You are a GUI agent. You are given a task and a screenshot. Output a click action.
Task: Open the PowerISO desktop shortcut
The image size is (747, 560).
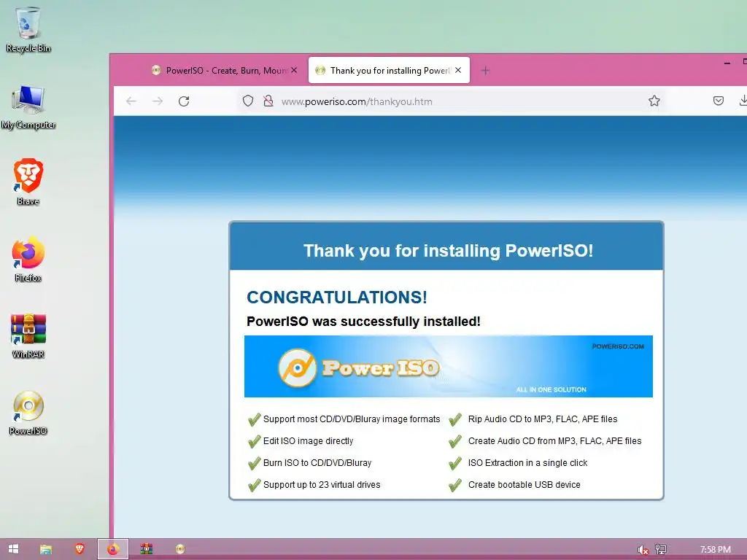coord(28,413)
